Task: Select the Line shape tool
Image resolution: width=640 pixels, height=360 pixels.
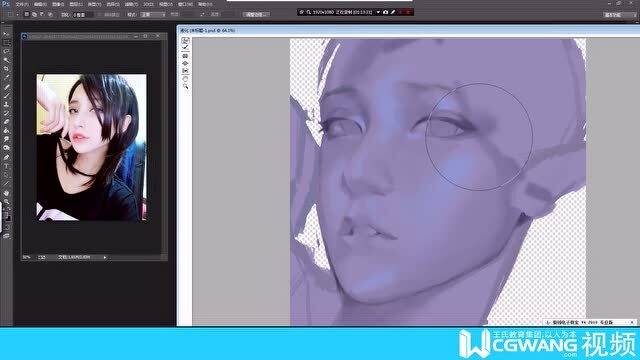Action: pos(6,183)
